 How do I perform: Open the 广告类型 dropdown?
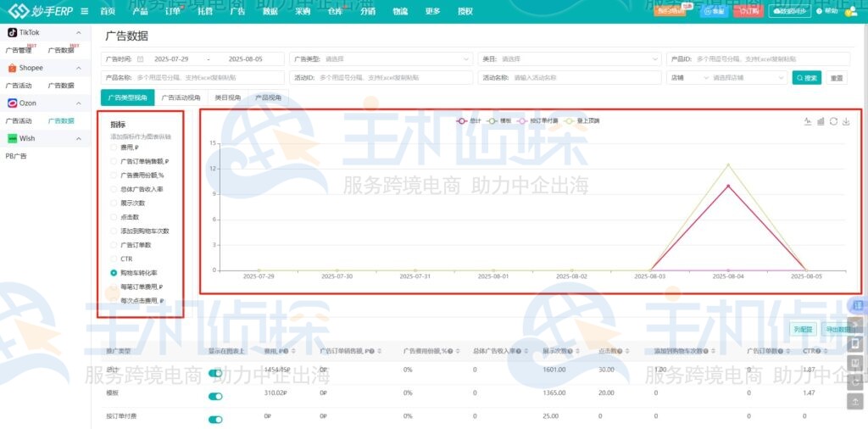381,59
